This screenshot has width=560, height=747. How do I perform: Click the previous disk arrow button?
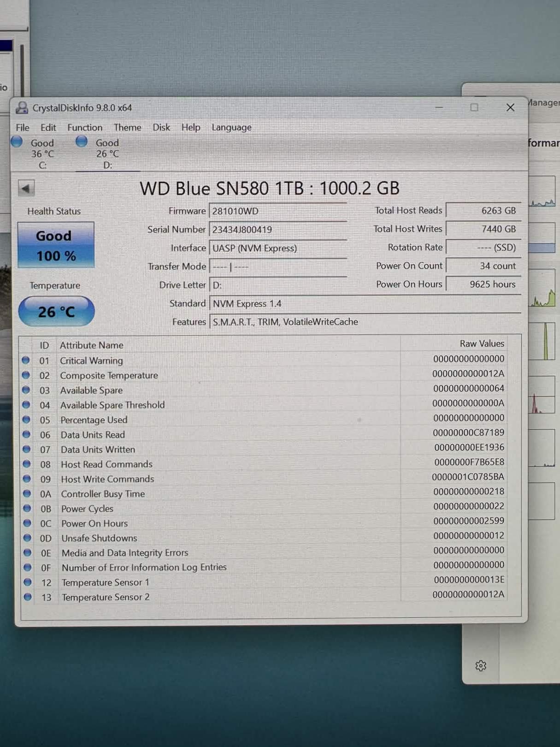[26, 188]
